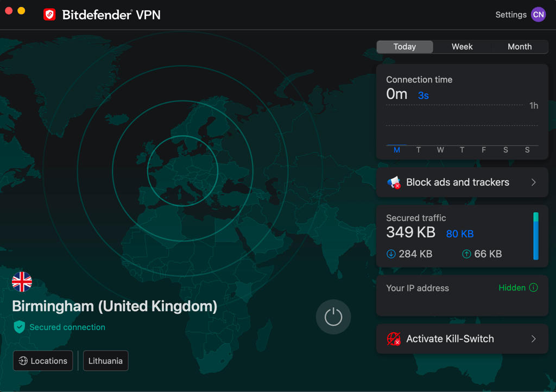Screen dimensions: 556x392
Task: Click the green secured connection shield icon
Action: click(x=19, y=327)
